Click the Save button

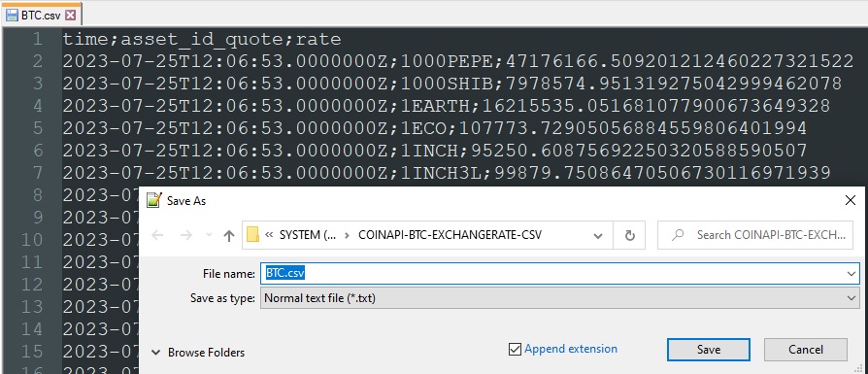[709, 350]
